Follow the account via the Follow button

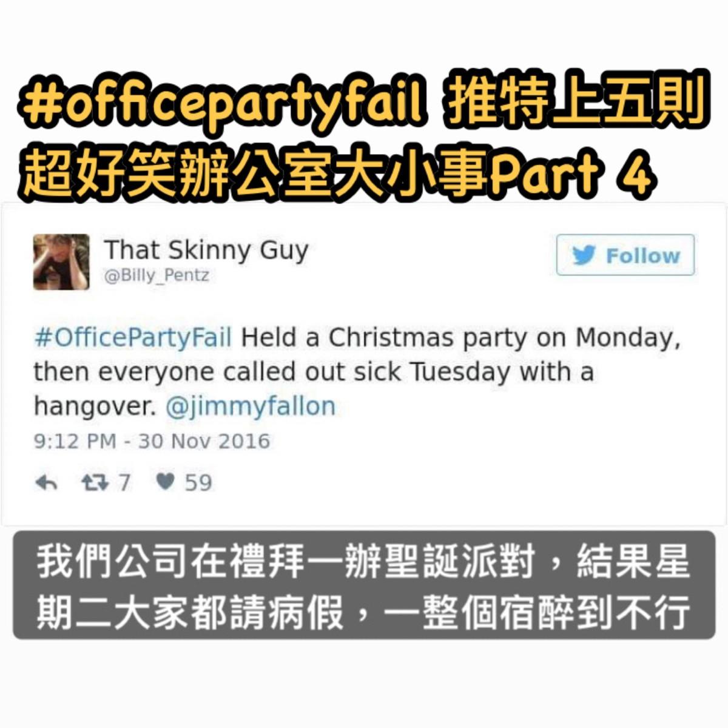625,255
